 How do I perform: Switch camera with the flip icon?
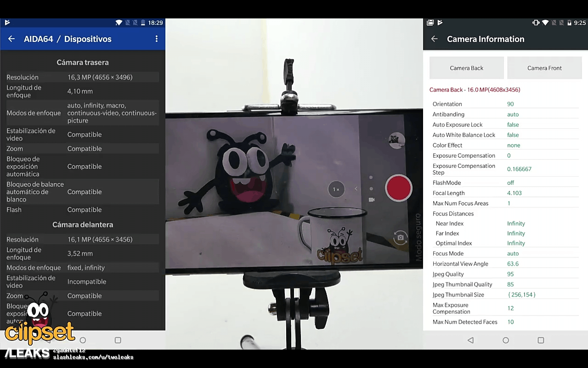click(x=400, y=238)
